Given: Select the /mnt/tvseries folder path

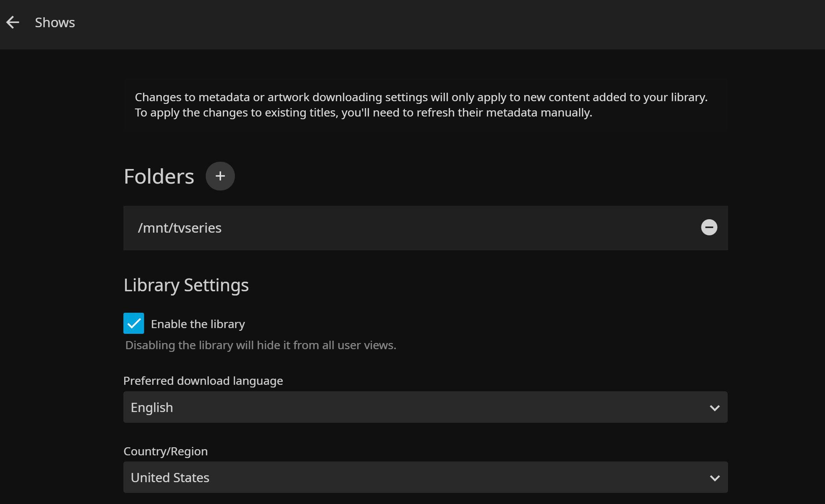Looking at the screenshot, I should click(x=179, y=228).
